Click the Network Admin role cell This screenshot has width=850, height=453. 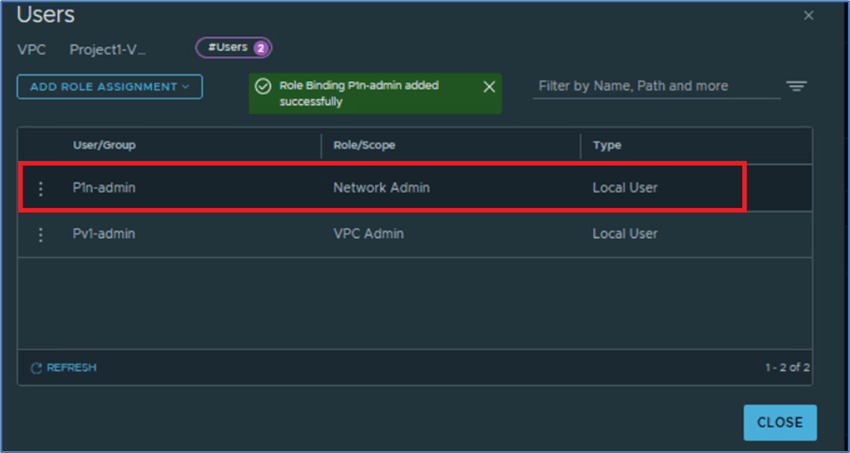381,188
